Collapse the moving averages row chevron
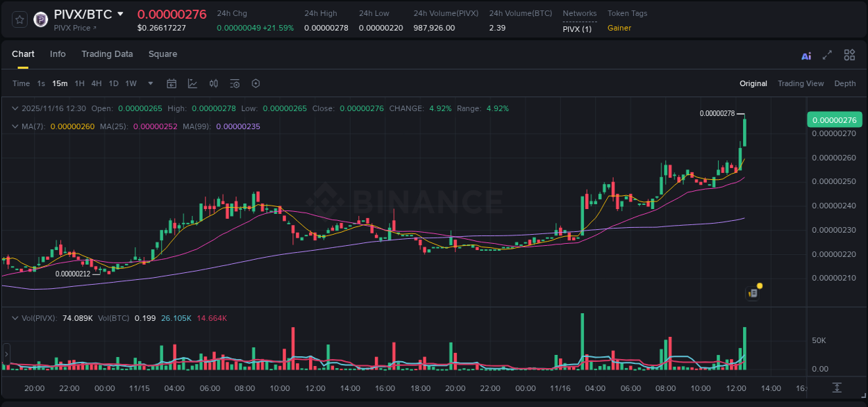The width and height of the screenshot is (868, 407). click(15, 126)
